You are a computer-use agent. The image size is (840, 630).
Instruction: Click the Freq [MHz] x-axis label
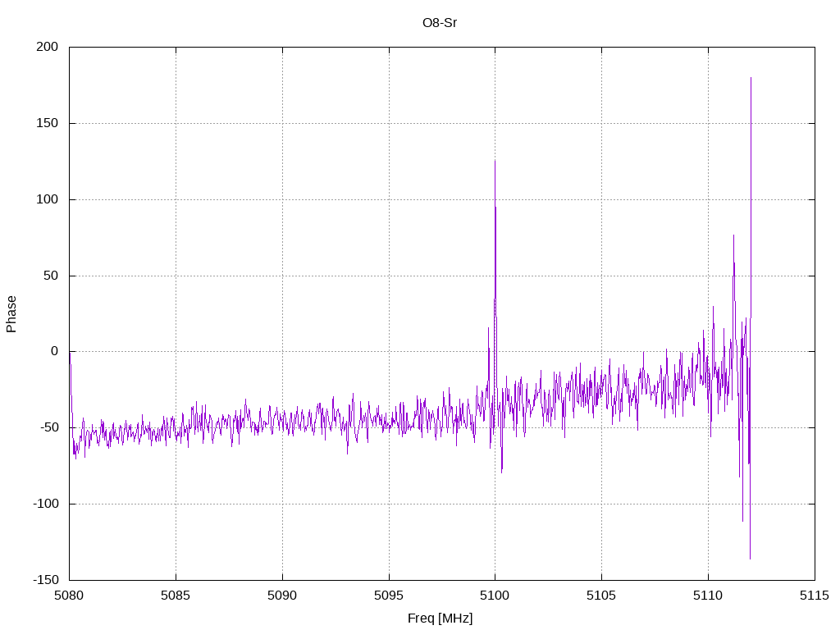click(440, 618)
